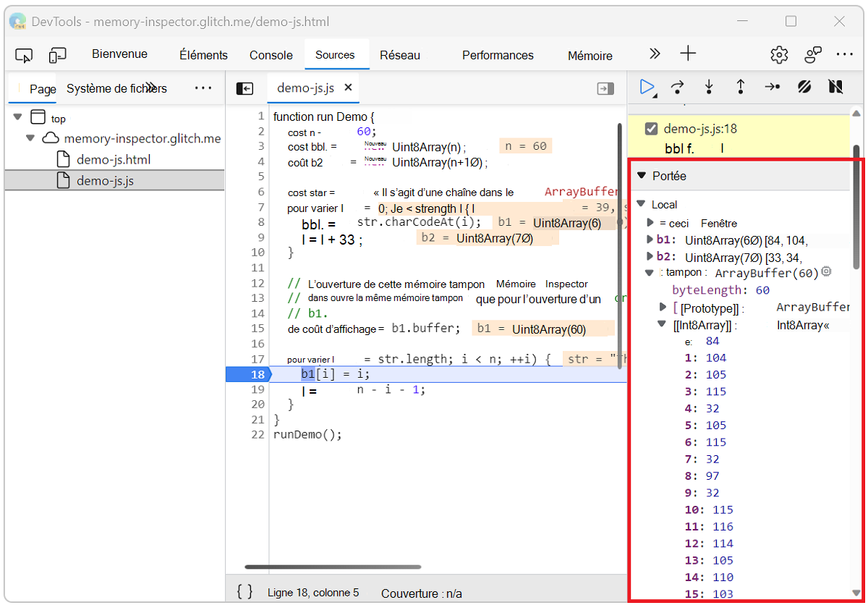Collapse the memory-inspector.glitch.me tree node
The height and width of the screenshot is (605, 868).
[x=32, y=138]
